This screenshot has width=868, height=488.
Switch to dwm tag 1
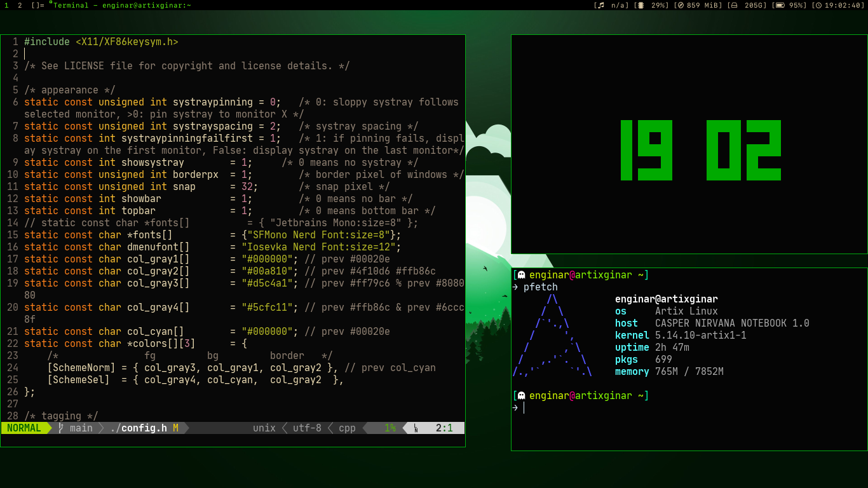coord(7,5)
